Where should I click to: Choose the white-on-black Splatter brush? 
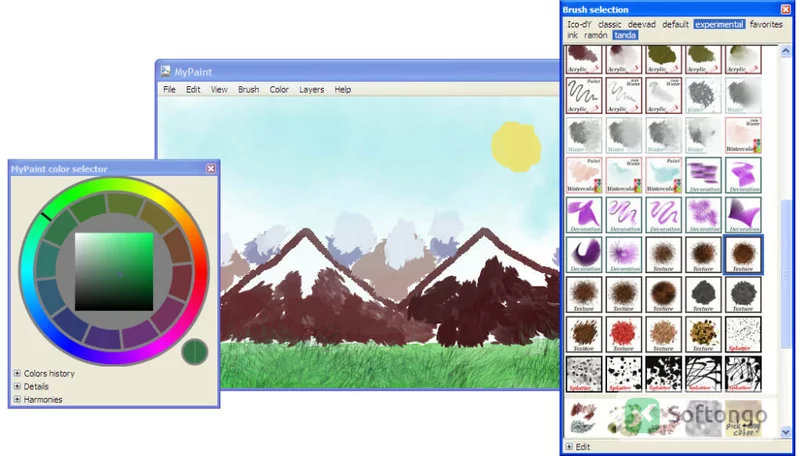click(x=663, y=374)
